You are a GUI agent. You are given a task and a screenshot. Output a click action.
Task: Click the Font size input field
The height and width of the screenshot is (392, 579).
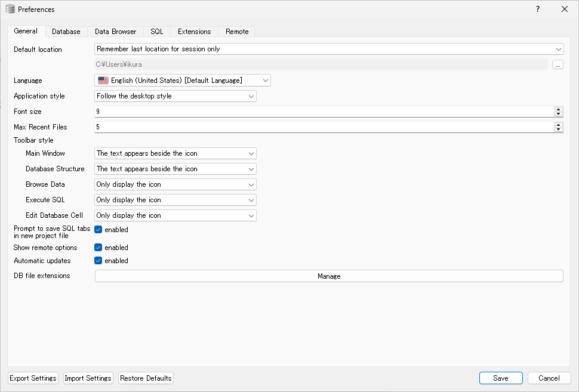(x=322, y=112)
